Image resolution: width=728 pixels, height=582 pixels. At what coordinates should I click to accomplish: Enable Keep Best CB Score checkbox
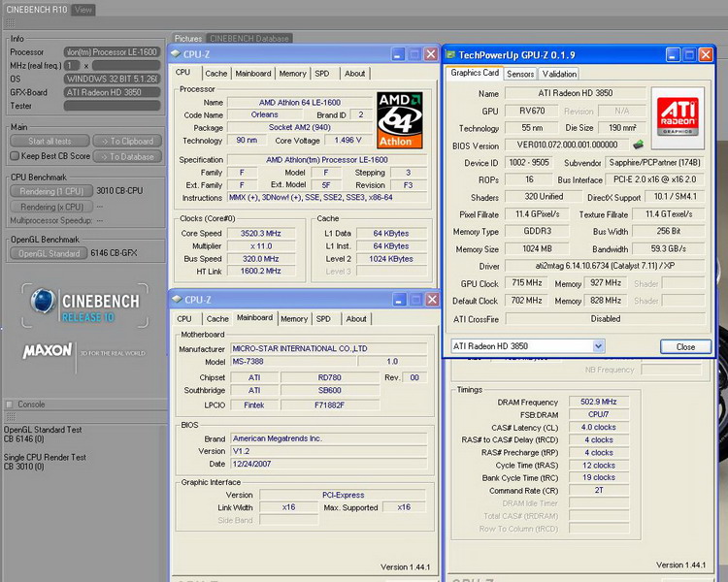pyautogui.click(x=15, y=155)
